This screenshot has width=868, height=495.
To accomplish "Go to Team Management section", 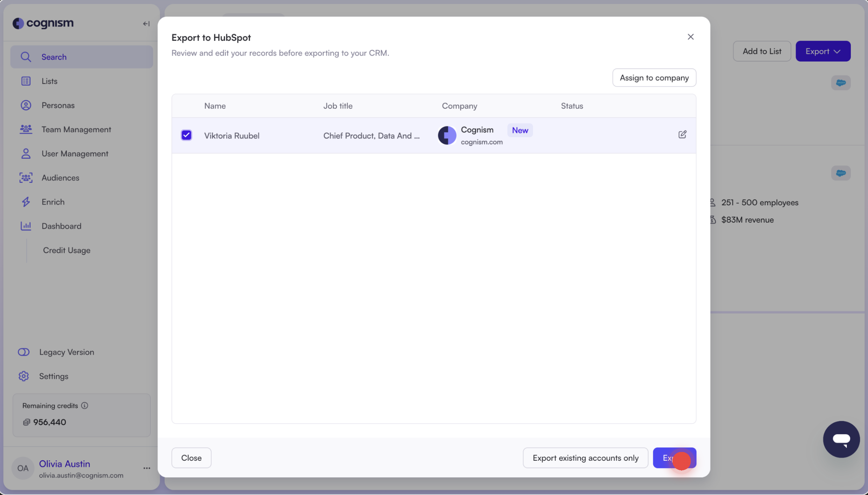I will (76, 129).
